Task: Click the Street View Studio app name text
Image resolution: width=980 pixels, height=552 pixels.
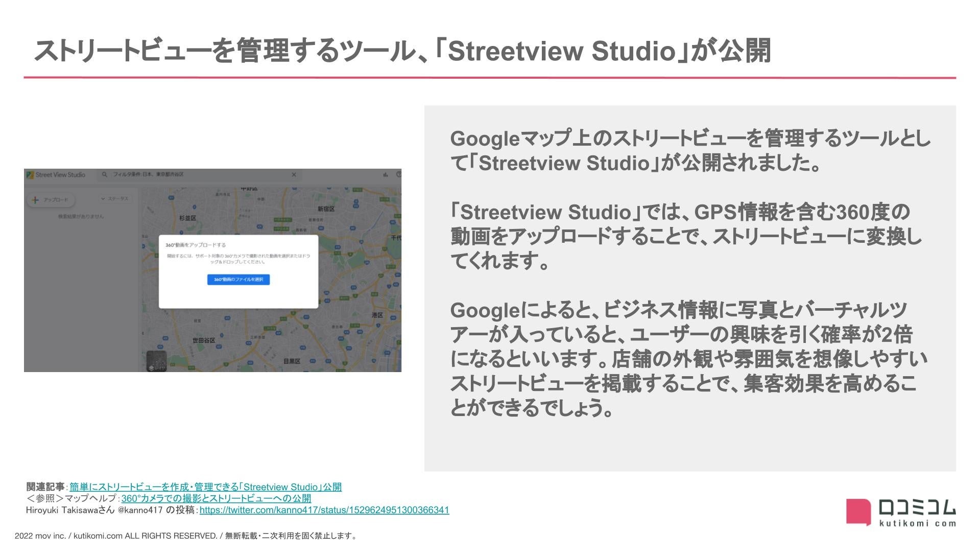Action: coord(60,175)
